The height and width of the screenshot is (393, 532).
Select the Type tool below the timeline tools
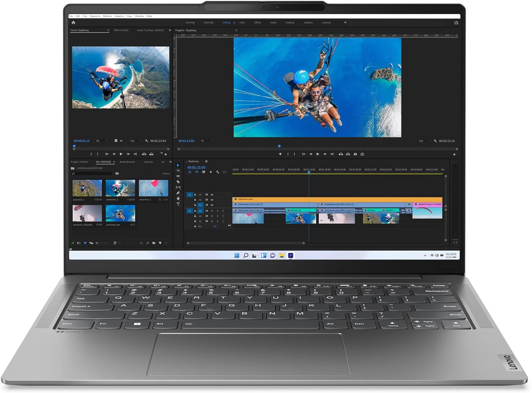[x=178, y=203]
